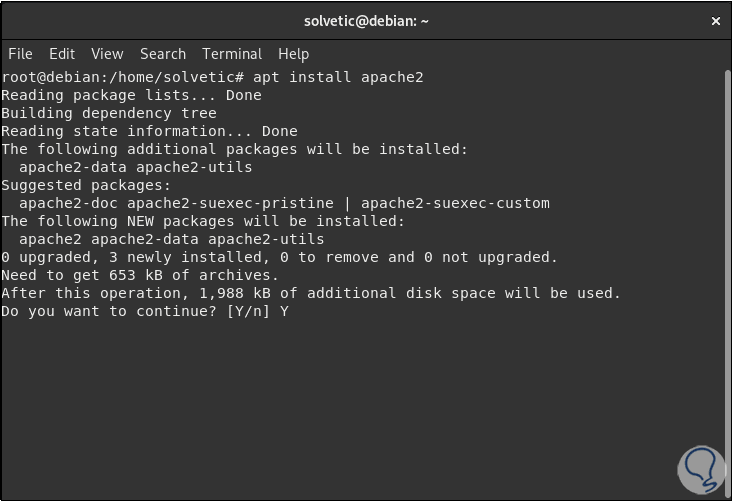Click the 'Suggested packages:' line
This screenshot has height=502, width=733.
coord(86,185)
